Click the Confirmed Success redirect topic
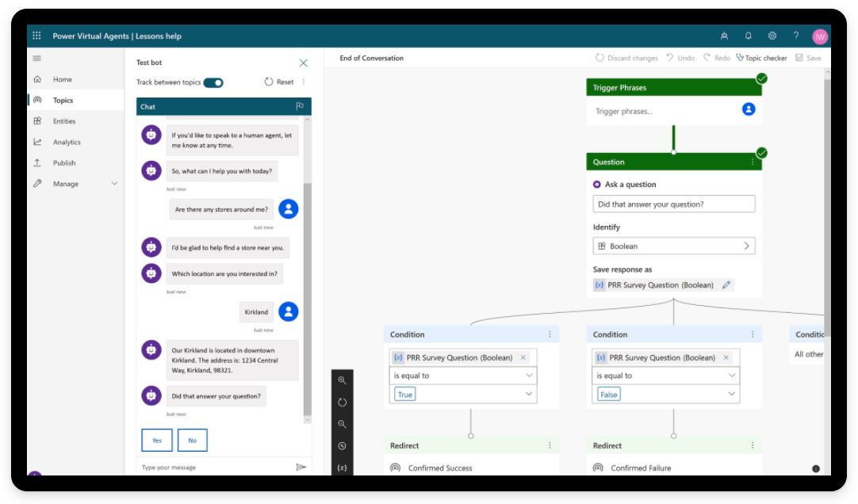Viewport: 858px width, 504px height. [x=439, y=468]
